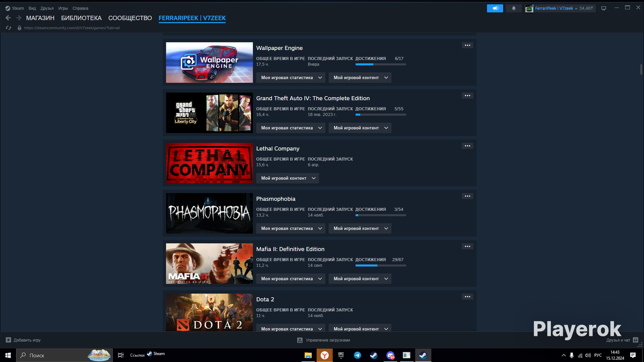The width and height of the screenshot is (644, 362).
Task: Click the Wallpaper Engine cover thumbnail
Action: coord(209,63)
